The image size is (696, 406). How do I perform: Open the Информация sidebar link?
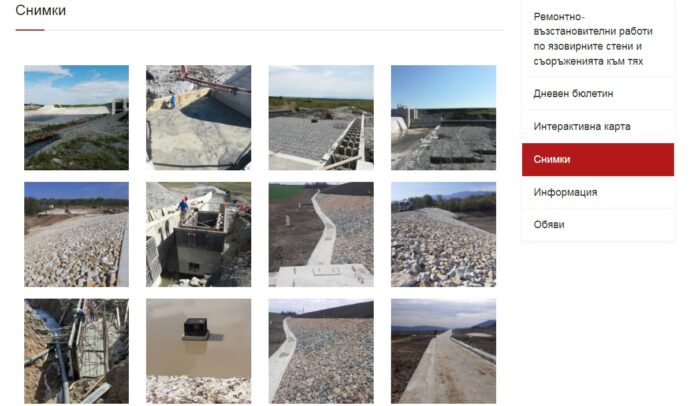pyautogui.click(x=597, y=192)
